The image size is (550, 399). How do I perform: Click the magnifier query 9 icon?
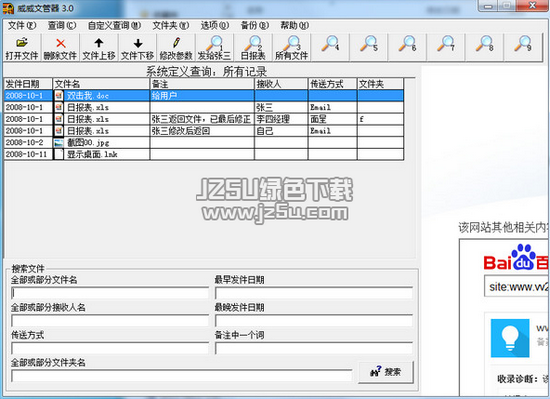[523, 43]
